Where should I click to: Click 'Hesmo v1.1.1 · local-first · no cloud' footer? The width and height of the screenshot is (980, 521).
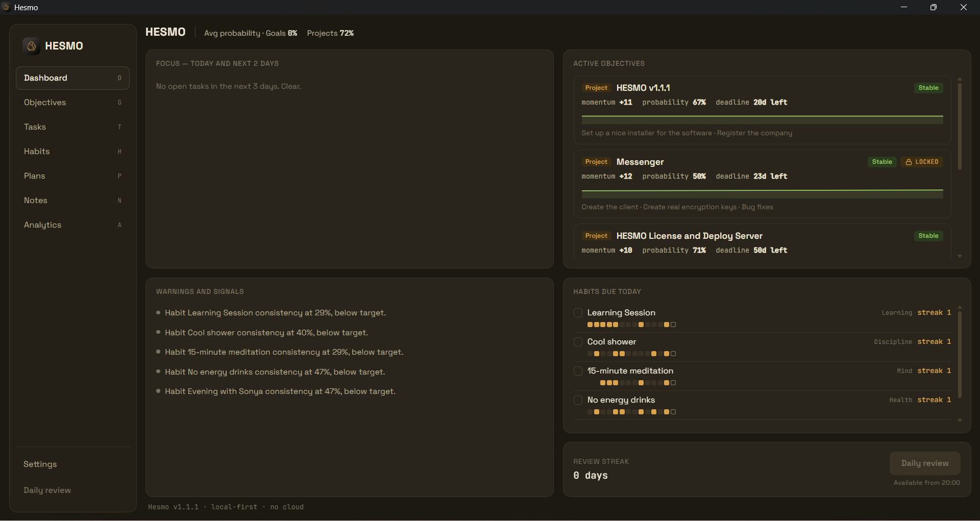(226, 507)
